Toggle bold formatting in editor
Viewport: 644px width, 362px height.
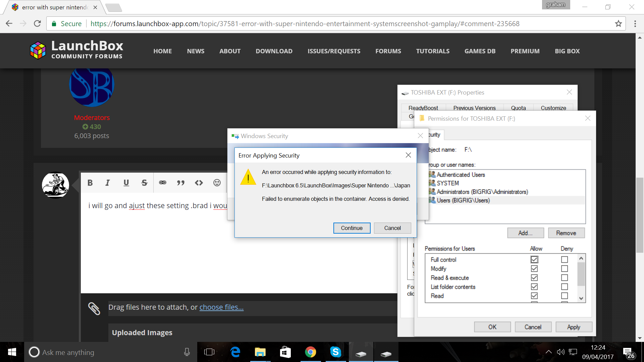point(90,183)
